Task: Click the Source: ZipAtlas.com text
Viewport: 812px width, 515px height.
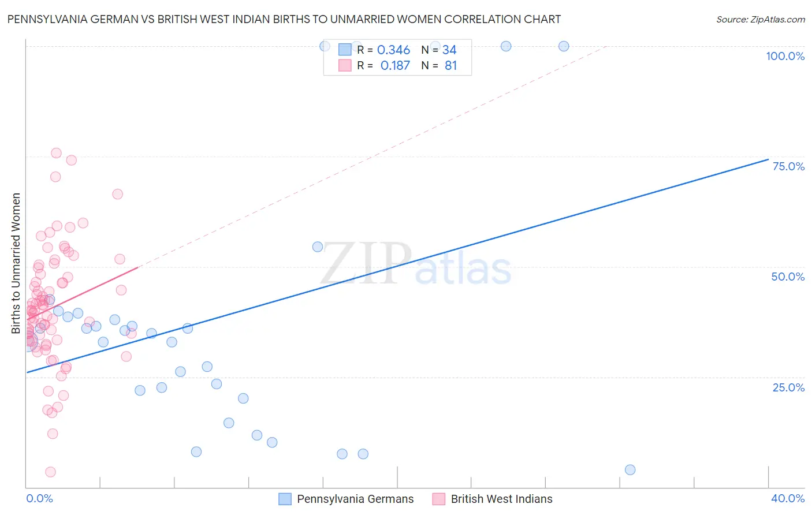Action: click(760, 20)
